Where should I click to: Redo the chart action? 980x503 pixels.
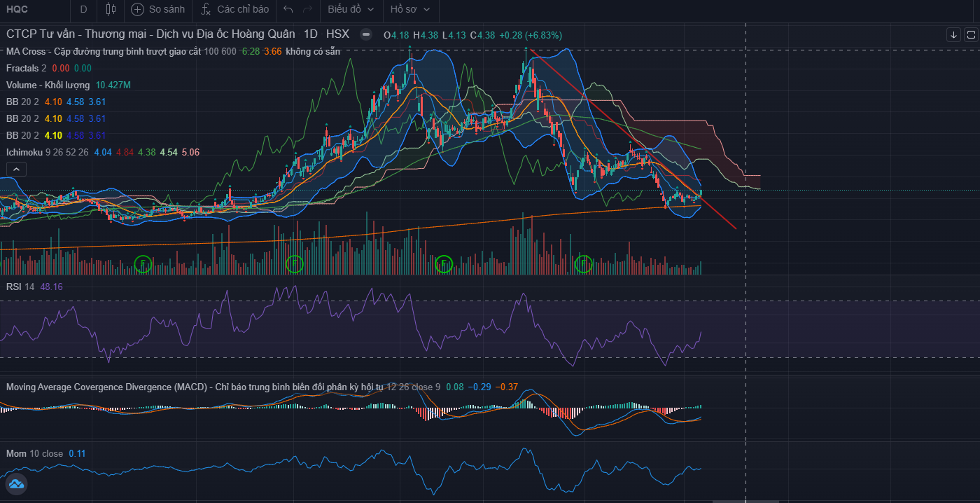point(307,9)
